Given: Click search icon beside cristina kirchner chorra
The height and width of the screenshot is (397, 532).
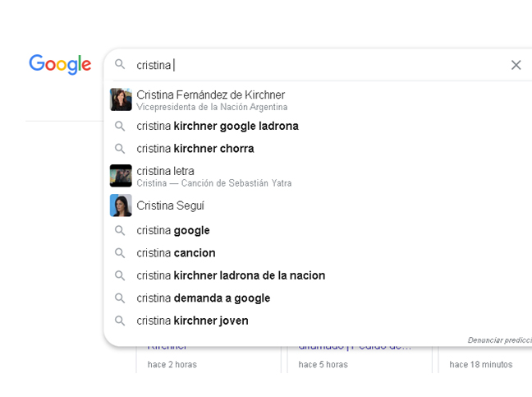Looking at the screenshot, I should (x=120, y=149).
